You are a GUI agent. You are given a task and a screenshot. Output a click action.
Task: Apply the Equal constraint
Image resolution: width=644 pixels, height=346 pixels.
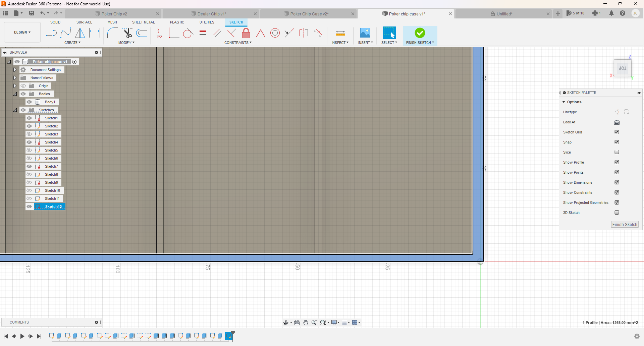(x=203, y=33)
